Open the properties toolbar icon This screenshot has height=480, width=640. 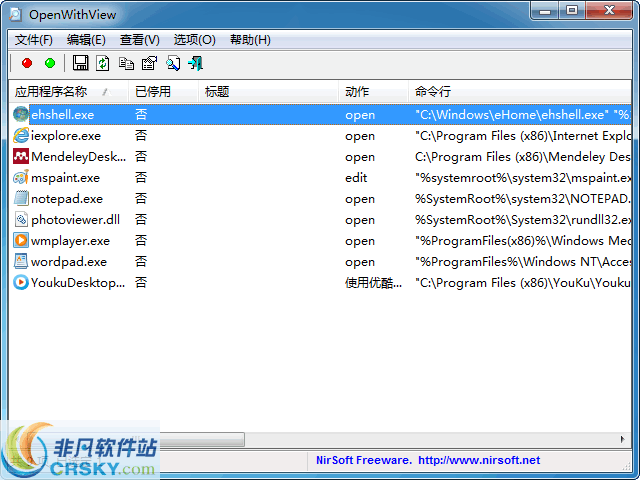(149, 63)
